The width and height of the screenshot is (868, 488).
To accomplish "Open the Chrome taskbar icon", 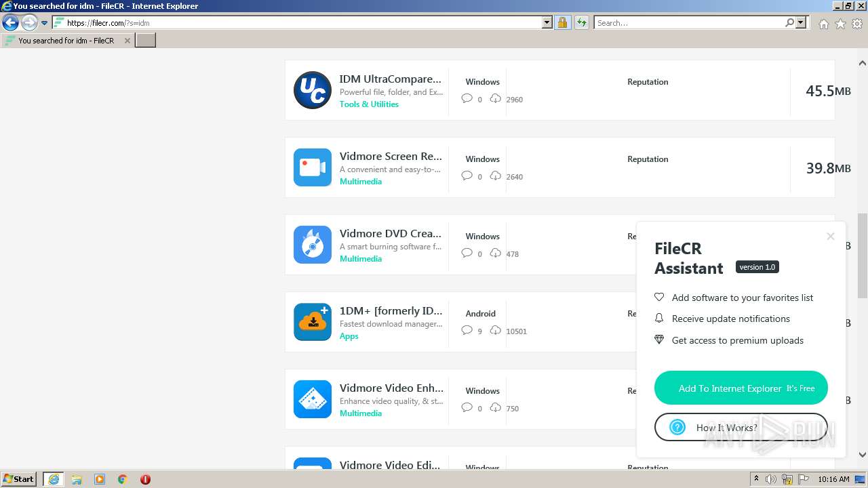I will coord(123,479).
